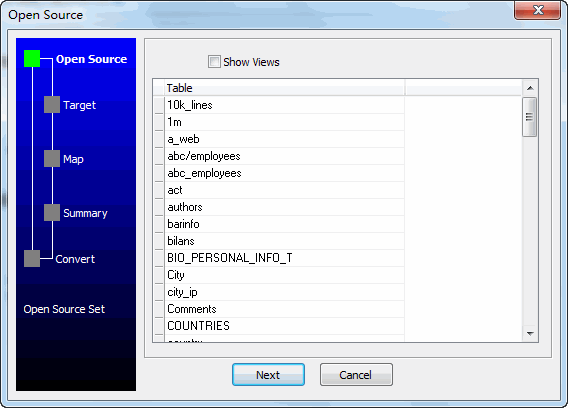Click the vertical scrollbar thumb

pos(530,117)
